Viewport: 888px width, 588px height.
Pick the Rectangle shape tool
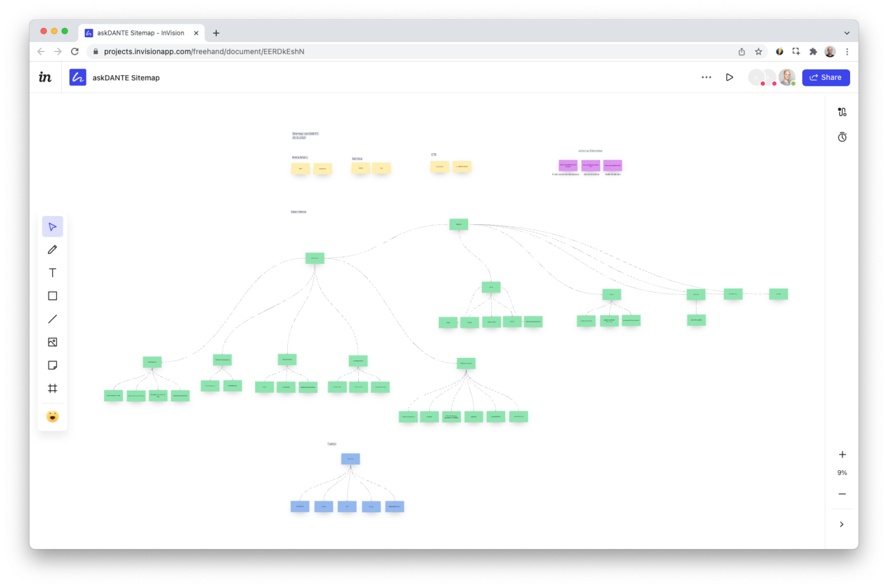tap(53, 296)
